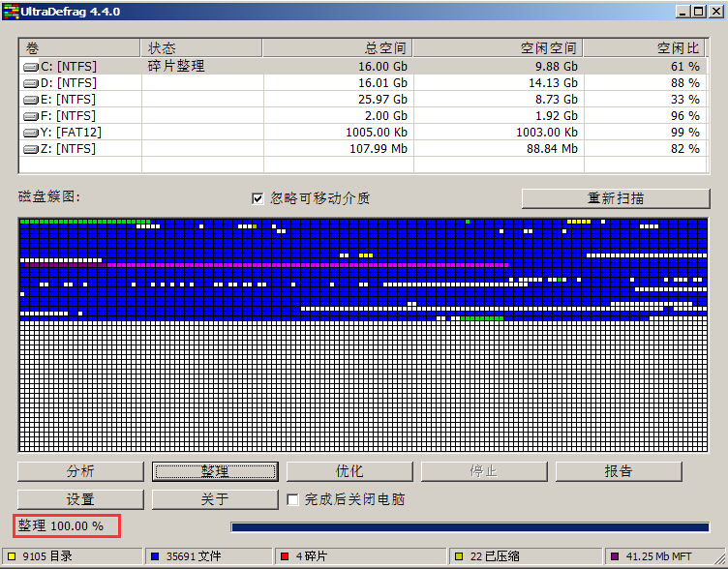
Task: Sort by the 空闲比 free percent header
Action: [644, 47]
